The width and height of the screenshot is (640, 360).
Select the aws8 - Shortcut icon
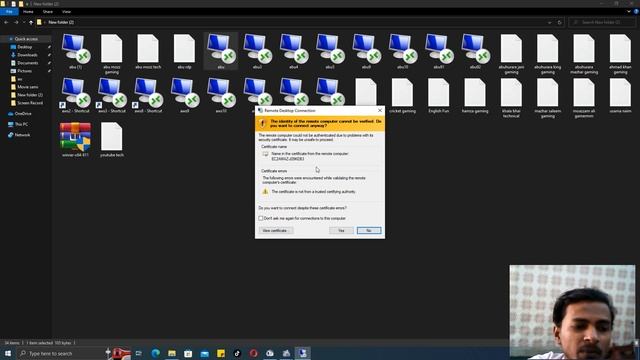(148, 95)
